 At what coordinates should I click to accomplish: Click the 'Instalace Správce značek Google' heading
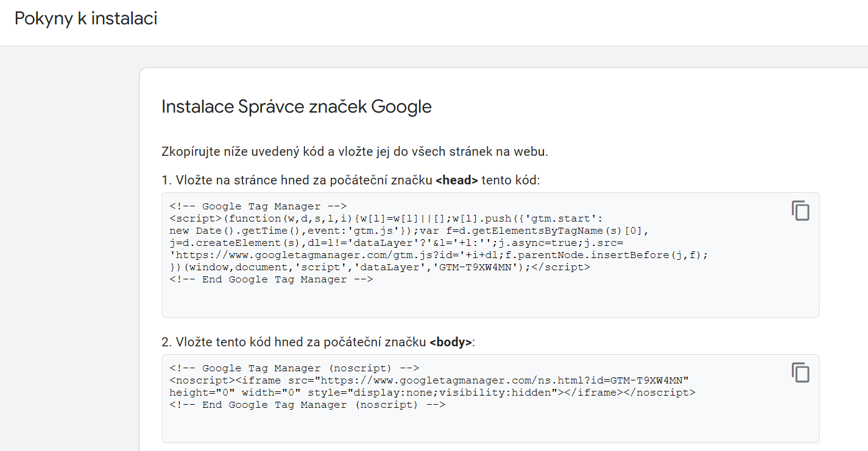[297, 107]
